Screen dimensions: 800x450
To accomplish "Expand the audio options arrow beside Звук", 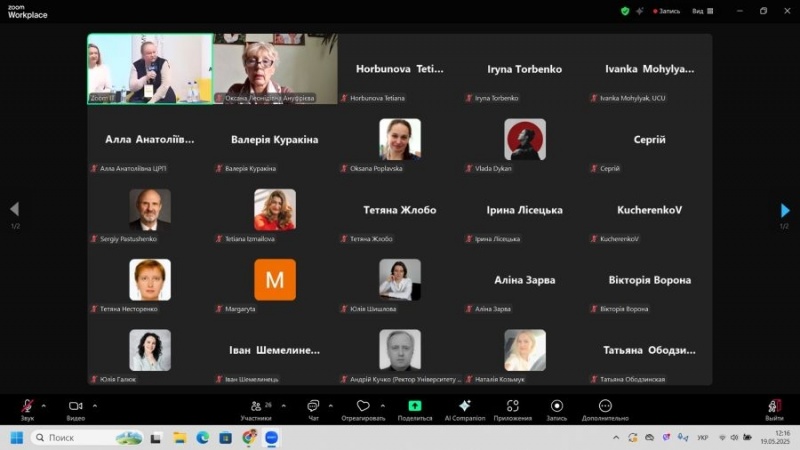I will 43,405.
